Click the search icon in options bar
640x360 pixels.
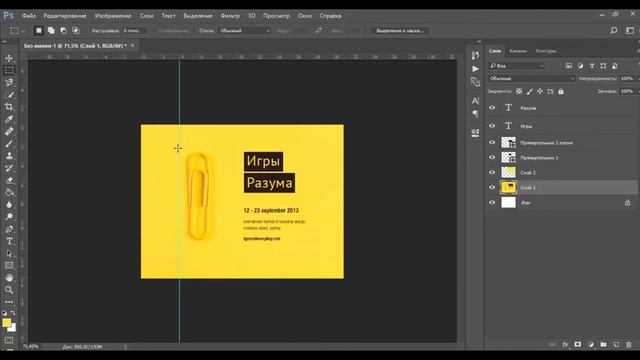pos(613,31)
